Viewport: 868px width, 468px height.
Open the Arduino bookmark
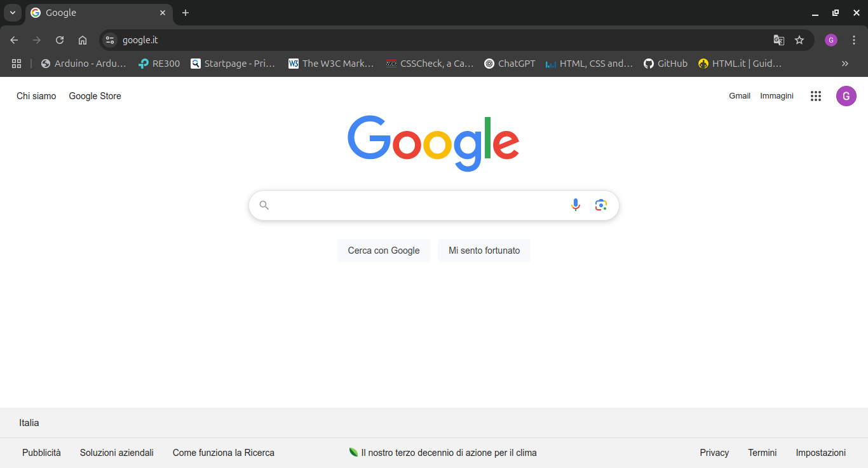pos(83,64)
